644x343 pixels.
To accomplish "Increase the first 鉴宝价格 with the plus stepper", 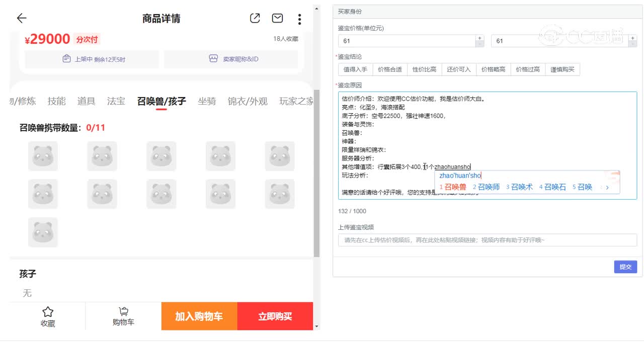I will [479, 38].
